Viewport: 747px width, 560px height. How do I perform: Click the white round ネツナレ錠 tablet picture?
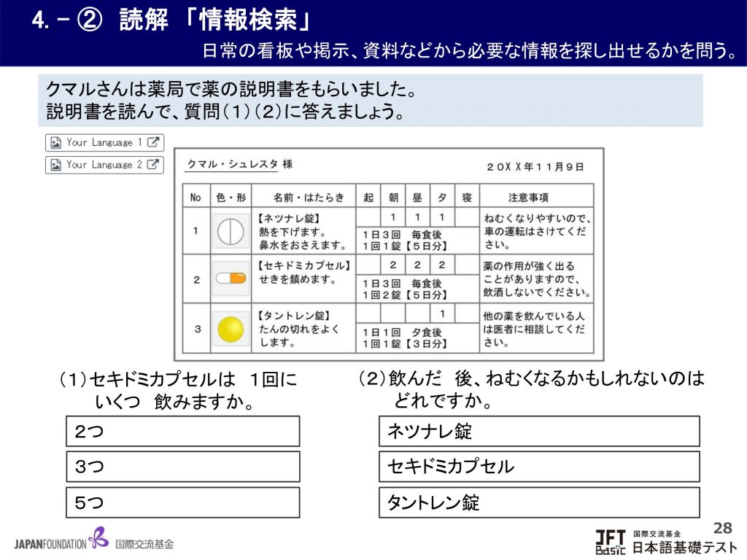pos(231,230)
